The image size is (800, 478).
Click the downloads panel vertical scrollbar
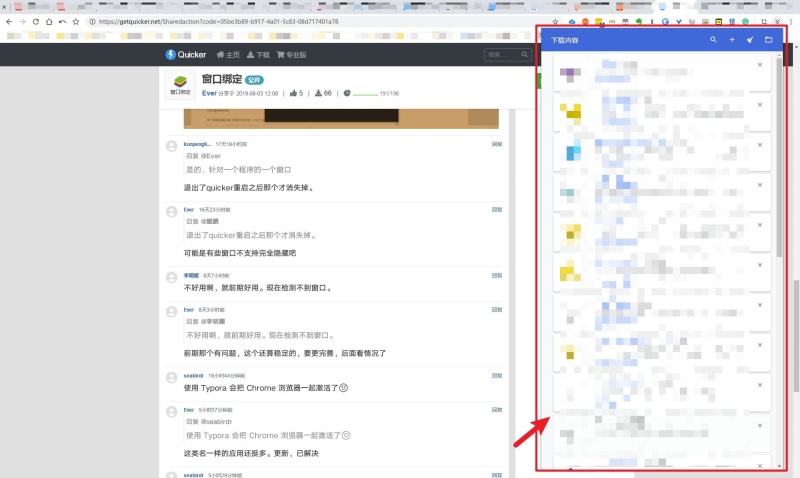(779, 156)
